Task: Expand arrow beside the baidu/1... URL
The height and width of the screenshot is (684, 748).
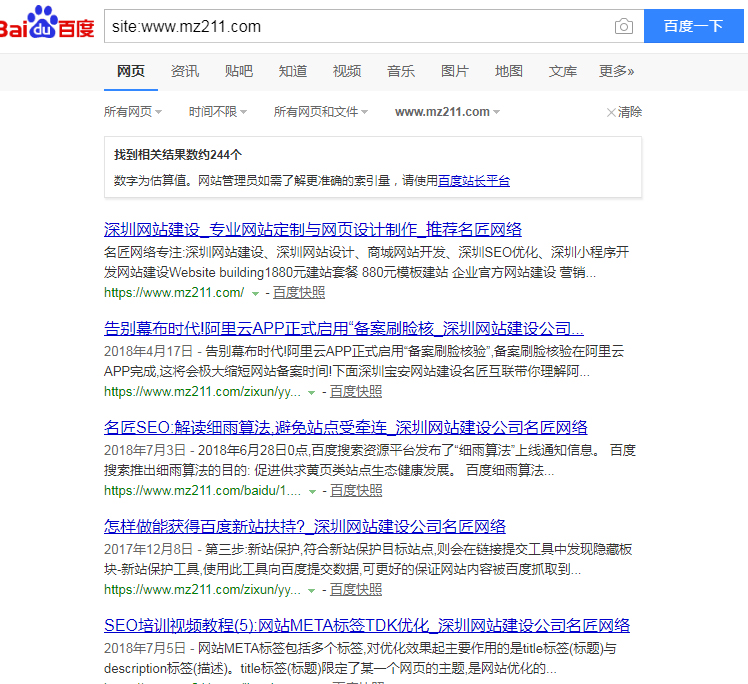Action: click(x=312, y=491)
